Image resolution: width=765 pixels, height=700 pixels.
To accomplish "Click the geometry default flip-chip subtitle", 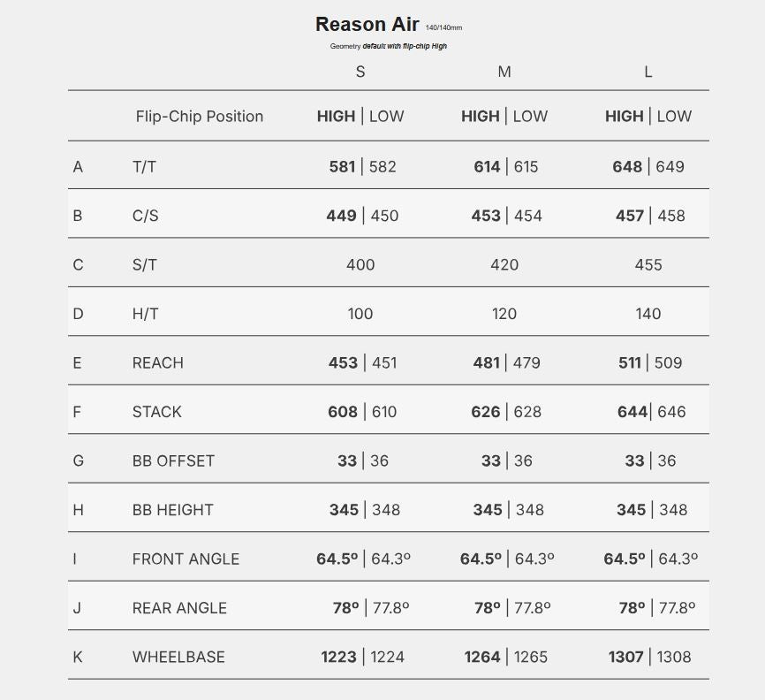I will 389,46.
